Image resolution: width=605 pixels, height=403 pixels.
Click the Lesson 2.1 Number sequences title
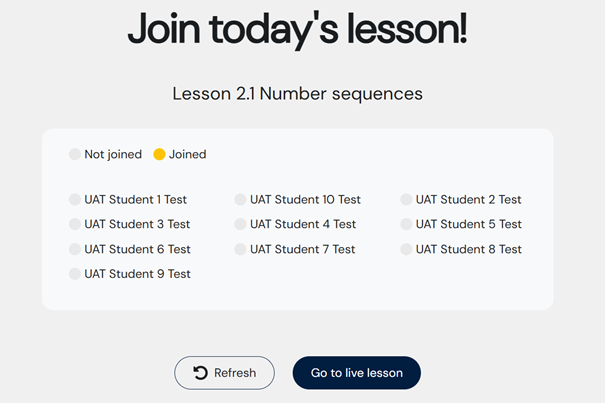297,94
